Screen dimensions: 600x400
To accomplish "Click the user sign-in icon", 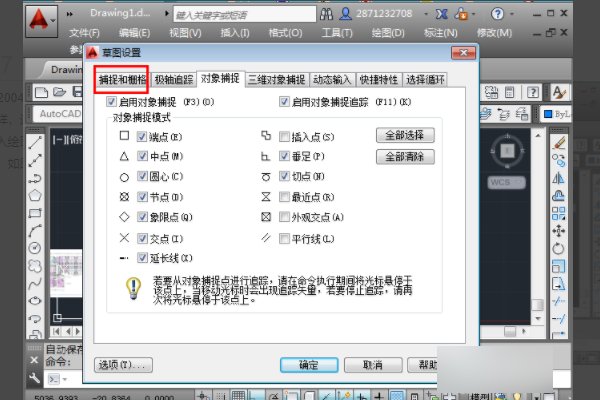I will [346, 14].
